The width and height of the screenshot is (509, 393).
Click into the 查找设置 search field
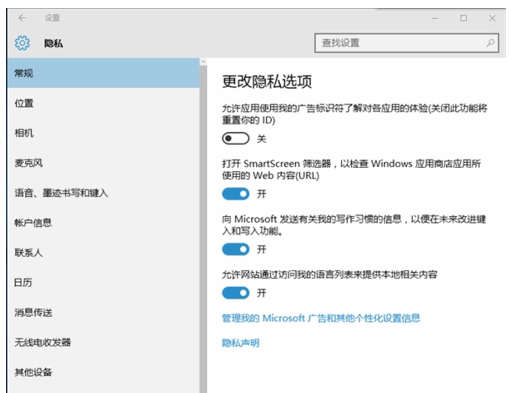click(406, 43)
